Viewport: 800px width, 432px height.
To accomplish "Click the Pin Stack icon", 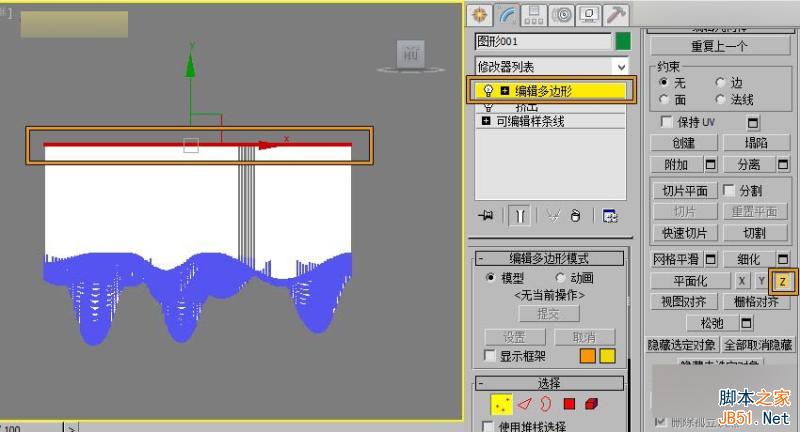I will pyautogui.click(x=486, y=216).
